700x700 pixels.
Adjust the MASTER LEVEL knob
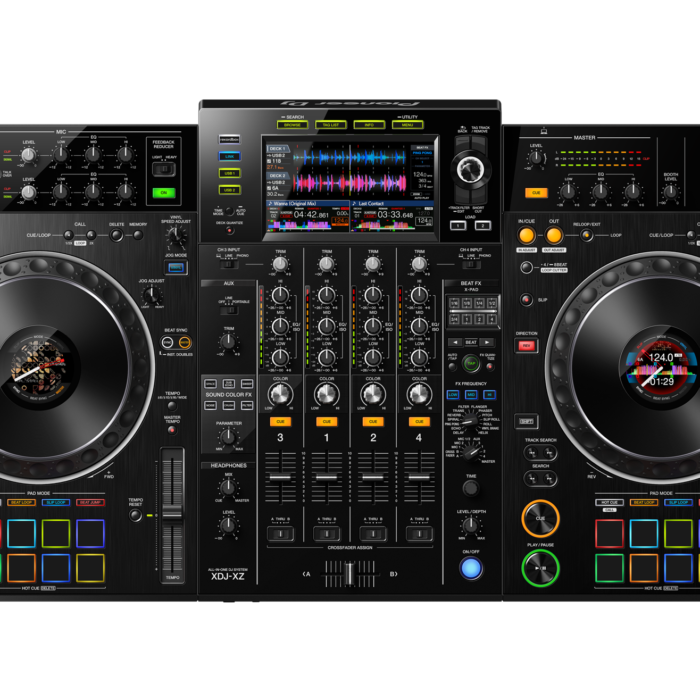click(x=536, y=158)
